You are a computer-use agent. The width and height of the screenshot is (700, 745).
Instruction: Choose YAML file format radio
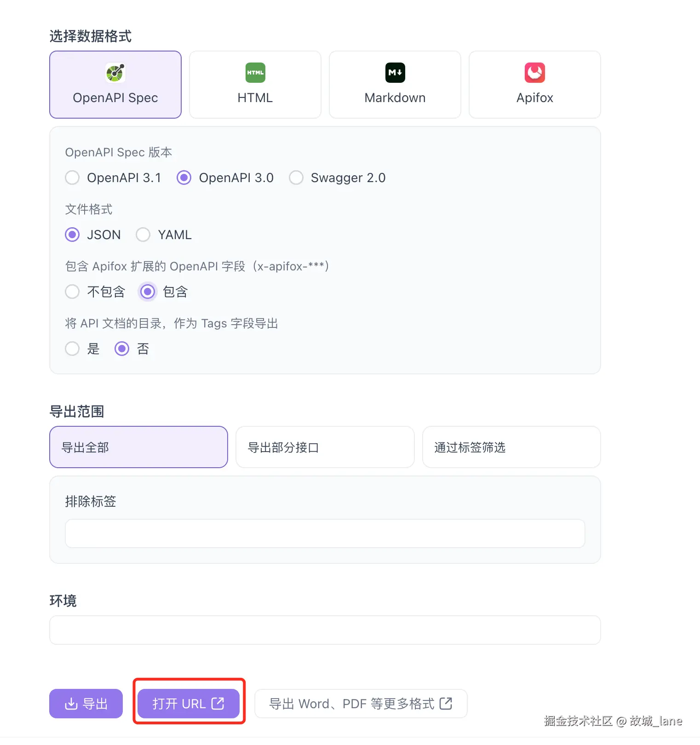pyautogui.click(x=143, y=235)
